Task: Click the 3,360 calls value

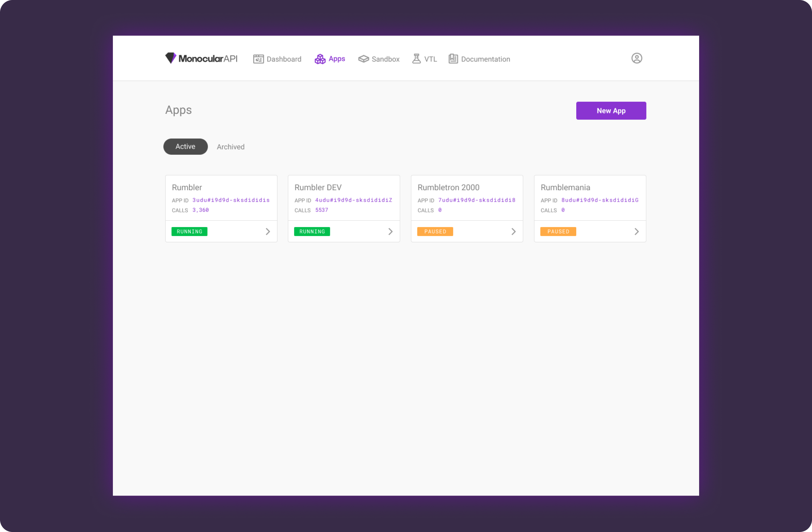Action: coord(201,210)
